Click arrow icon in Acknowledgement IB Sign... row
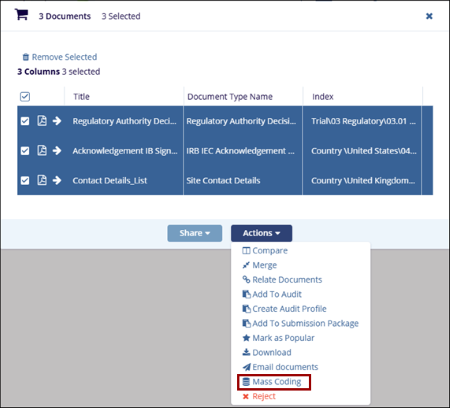This screenshot has width=450, height=408. tap(57, 150)
